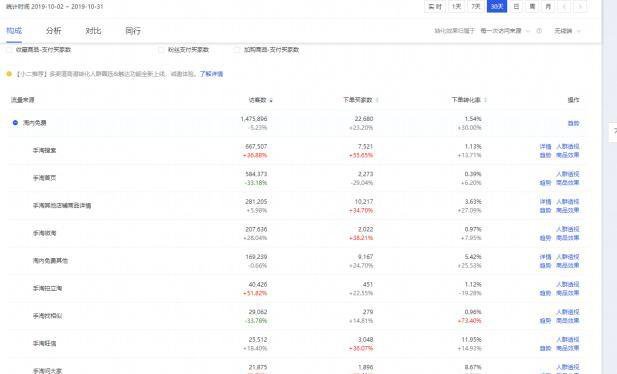617x374 pixels.
Task: Select 30天 time range
Action: [x=497, y=6]
